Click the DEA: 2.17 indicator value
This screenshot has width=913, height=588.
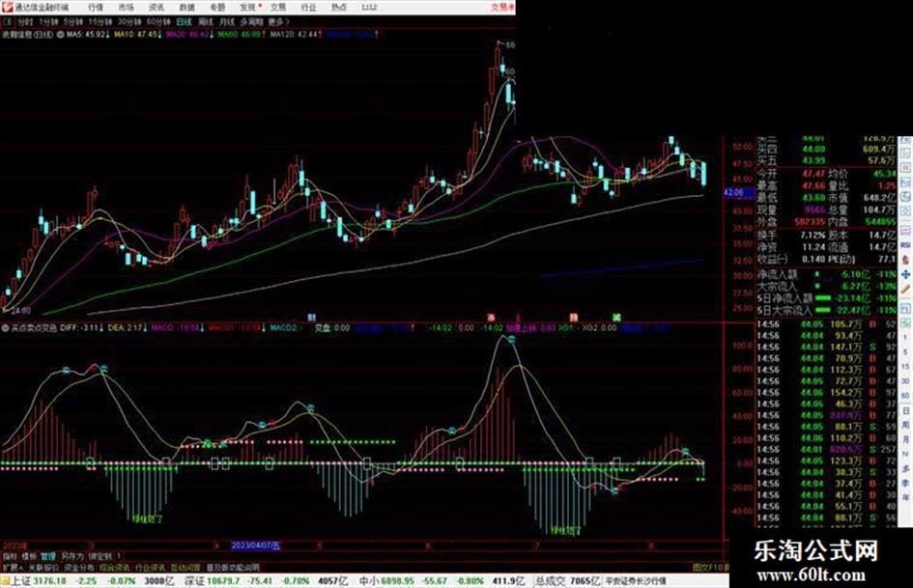pyautogui.click(x=127, y=328)
